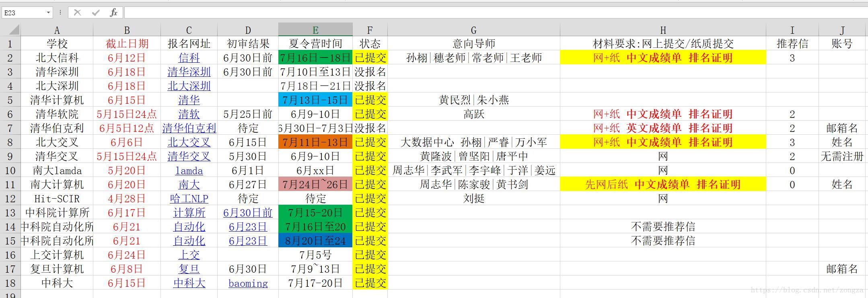Select the 4月28日 deadline cell
This screenshot has width=868, height=298.
point(127,199)
